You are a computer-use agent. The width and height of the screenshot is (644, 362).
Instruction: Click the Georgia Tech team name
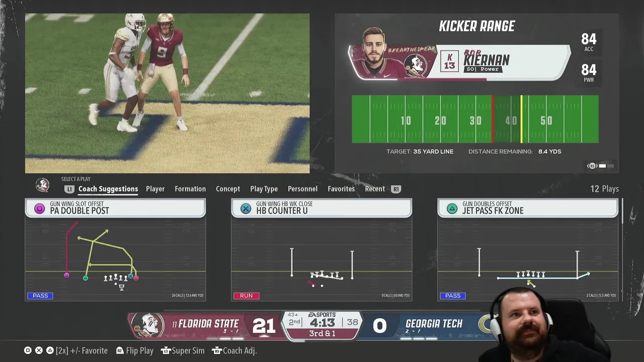point(434,324)
